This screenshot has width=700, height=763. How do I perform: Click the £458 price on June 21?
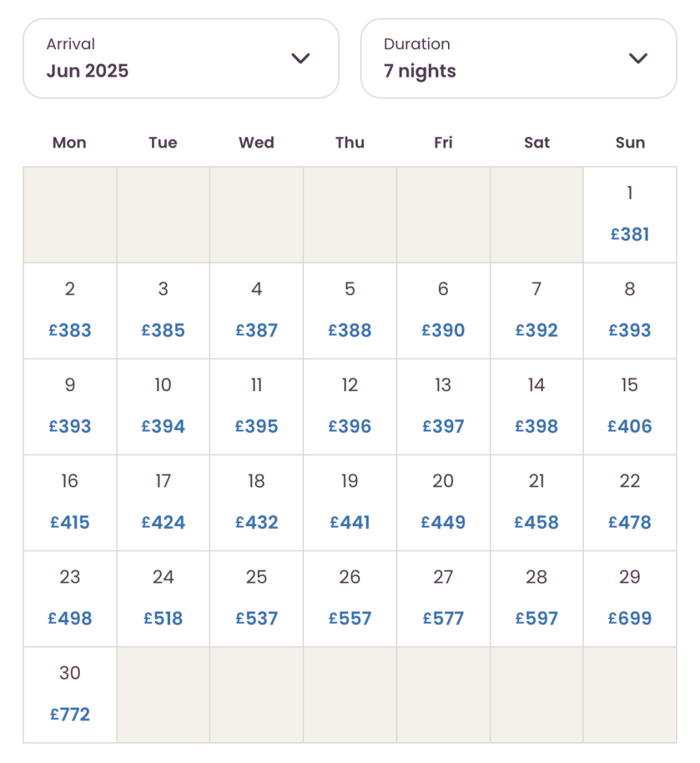pyautogui.click(x=537, y=522)
